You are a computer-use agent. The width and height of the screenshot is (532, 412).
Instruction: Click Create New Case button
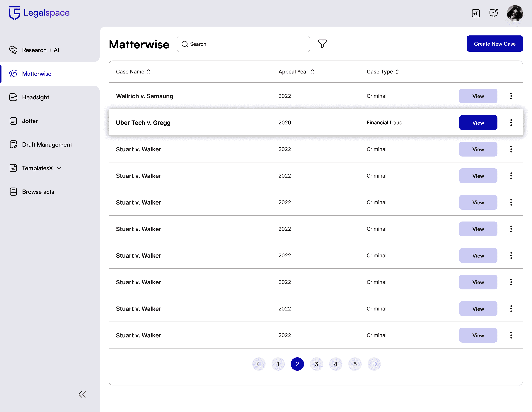(495, 44)
